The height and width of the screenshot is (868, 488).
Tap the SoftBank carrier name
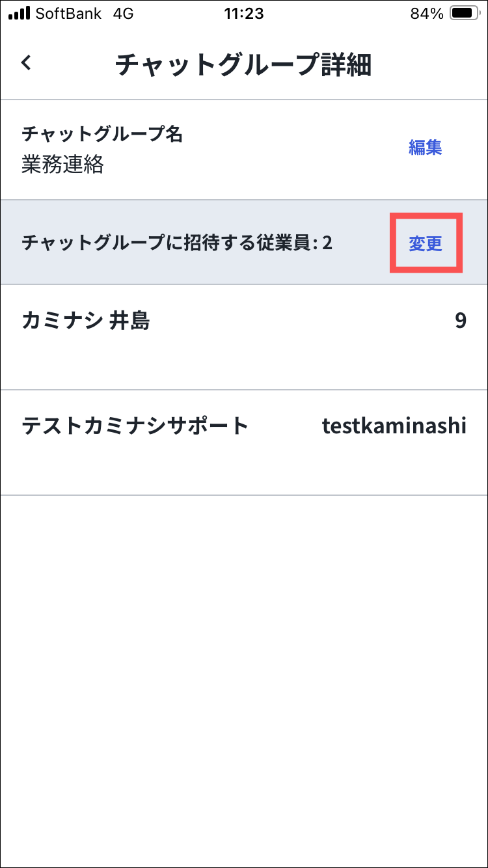(x=68, y=14)
